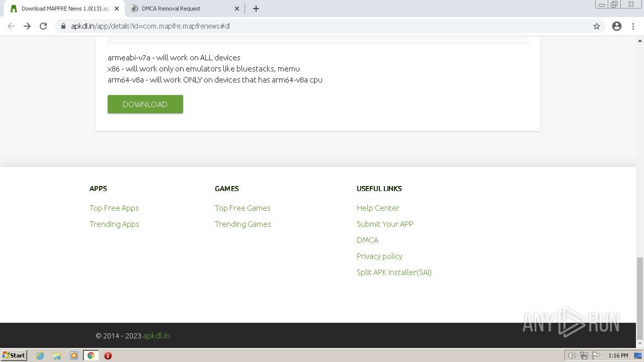The width and height of the screenshot is (644, 362).
Task: Go forward in browser history
Action: (27, 26)
